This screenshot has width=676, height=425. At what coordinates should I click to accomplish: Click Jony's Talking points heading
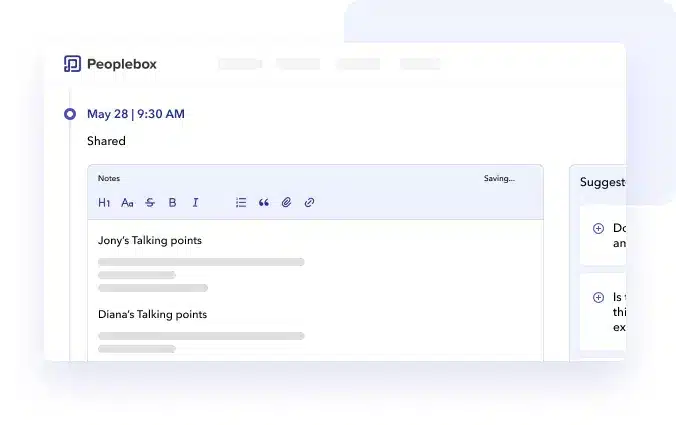150,241
